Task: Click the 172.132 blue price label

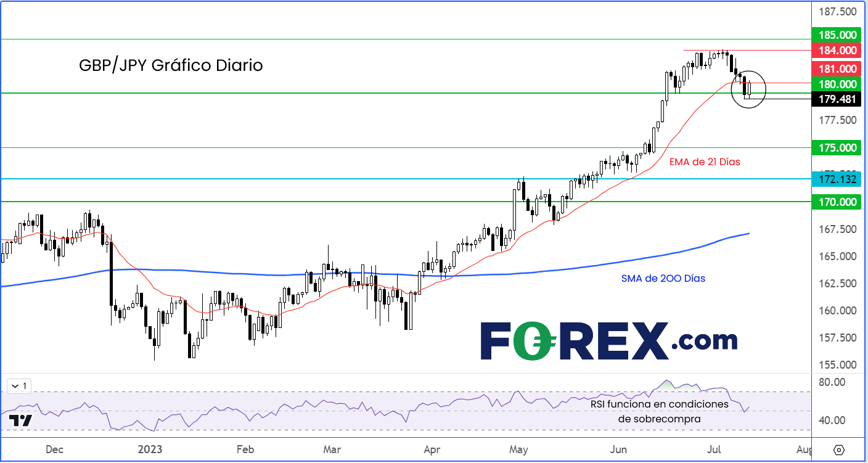Action: (835, 179)
